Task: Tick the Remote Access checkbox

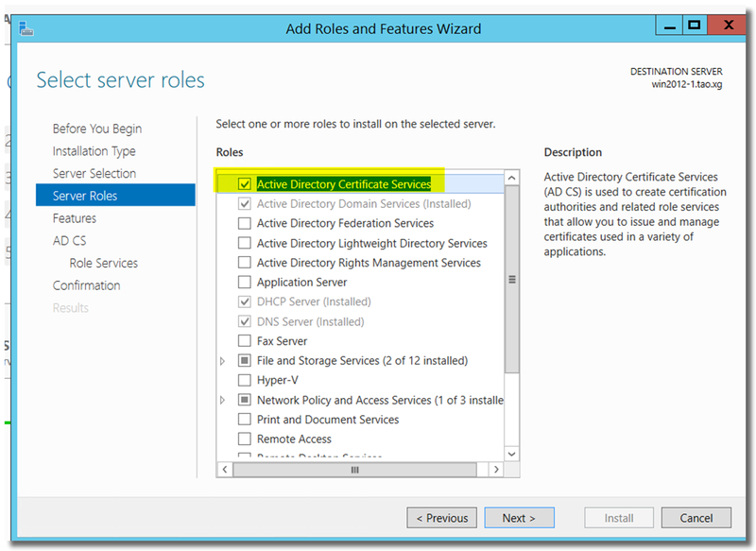Action: click(x=245, y=439)
